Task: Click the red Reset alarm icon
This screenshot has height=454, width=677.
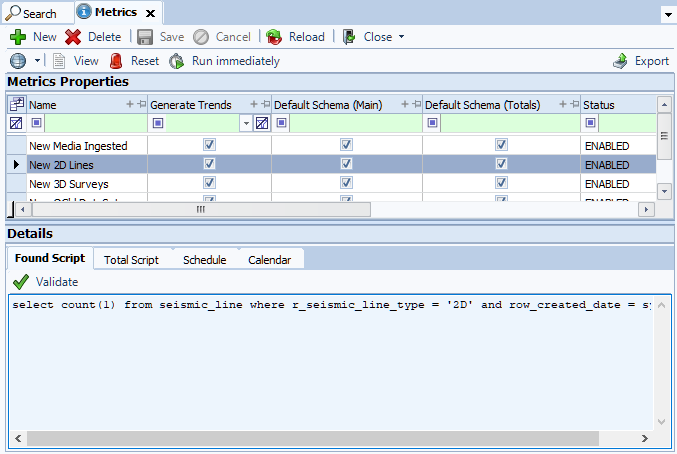Action: coord(116,61)
